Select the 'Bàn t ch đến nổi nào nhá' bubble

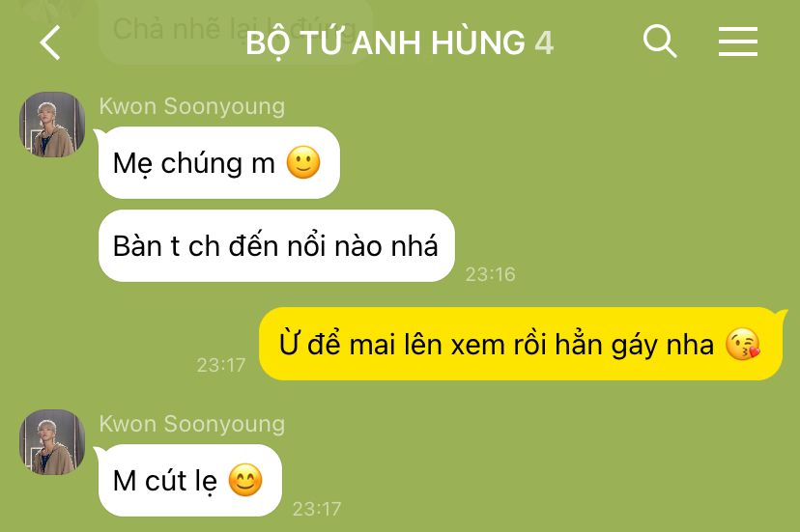coord(276,246)
